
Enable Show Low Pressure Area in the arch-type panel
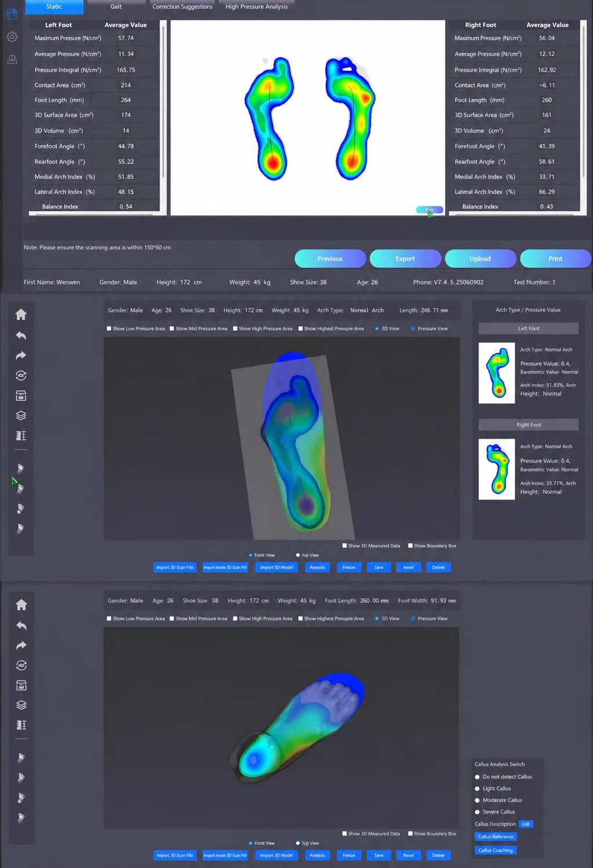pos(109,328)
